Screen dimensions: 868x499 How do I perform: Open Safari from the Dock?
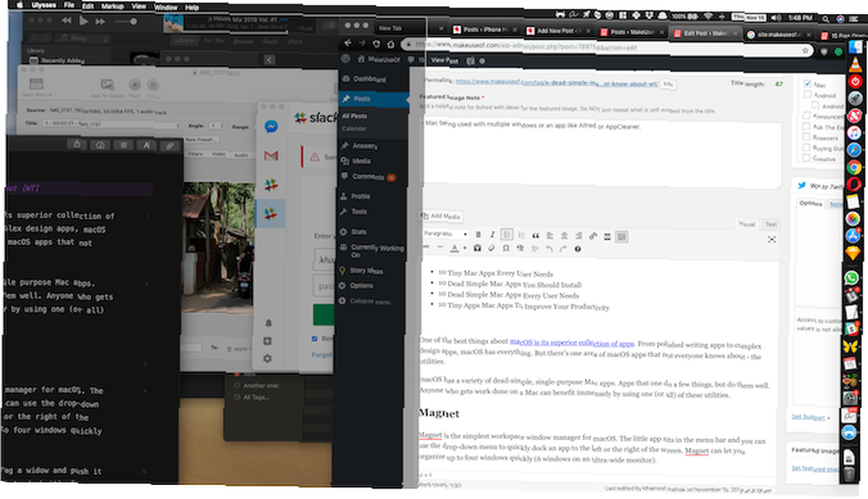click(853, 149)
